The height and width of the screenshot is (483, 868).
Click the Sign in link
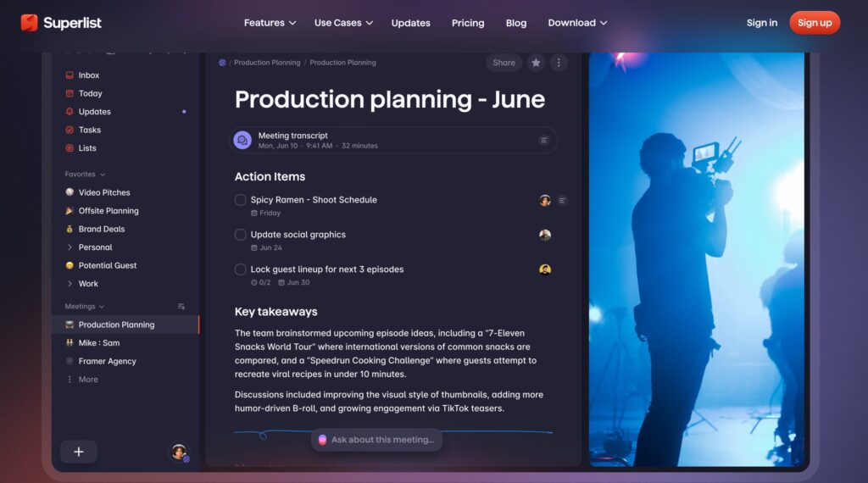762,23
